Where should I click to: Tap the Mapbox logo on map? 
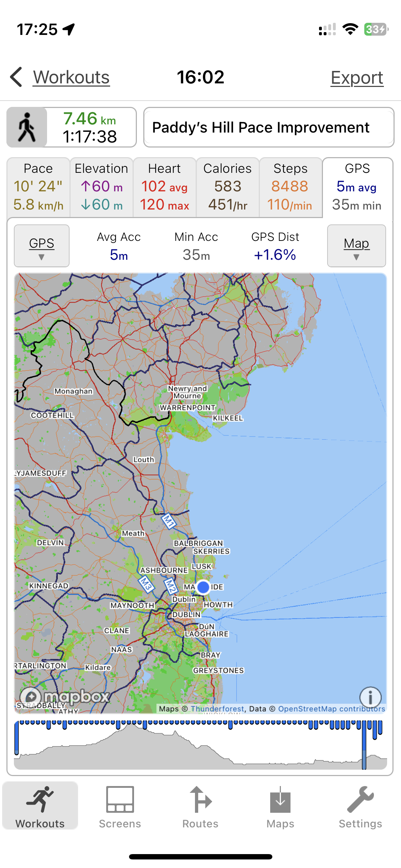point(64,696)
